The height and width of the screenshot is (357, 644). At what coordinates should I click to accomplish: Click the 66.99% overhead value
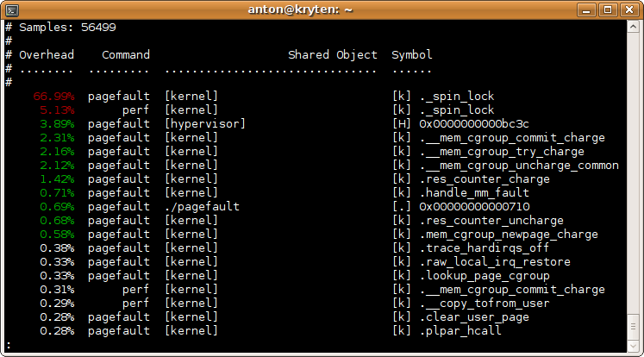53,96
